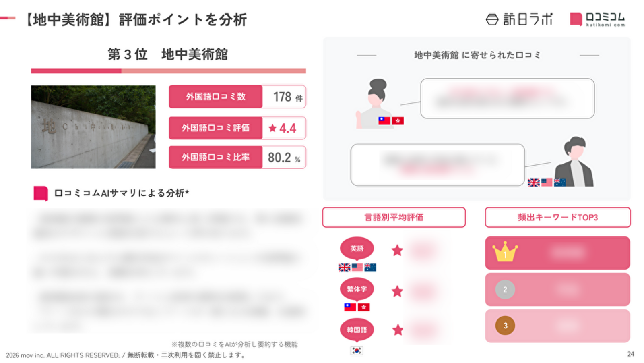Click the 韓国語 speech bubble icon

pyautogui.click(x=357, y=330)
